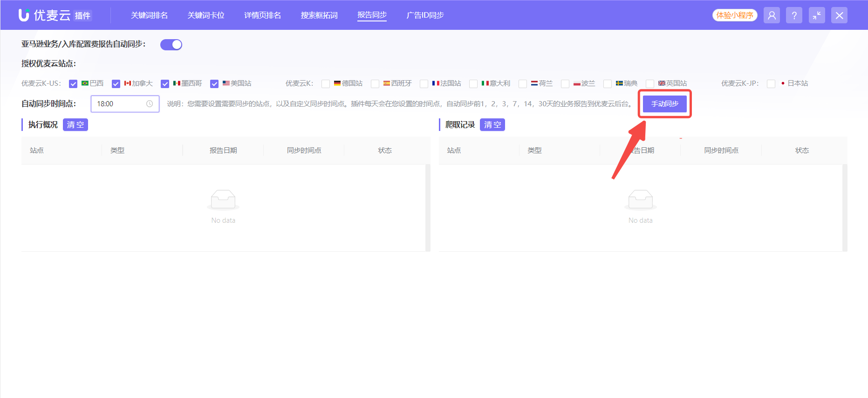The width and height of the screenshot is (868, 398).
Task: Close the plugin with the X icon
Action: click(x=840, y=15)
